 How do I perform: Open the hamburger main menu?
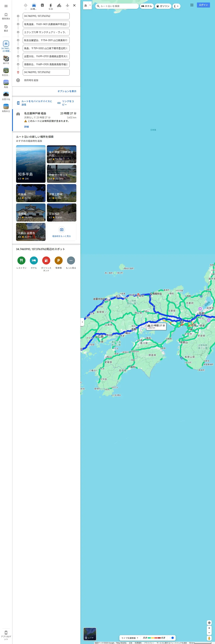pyautogui.click(x=6, y=6)
